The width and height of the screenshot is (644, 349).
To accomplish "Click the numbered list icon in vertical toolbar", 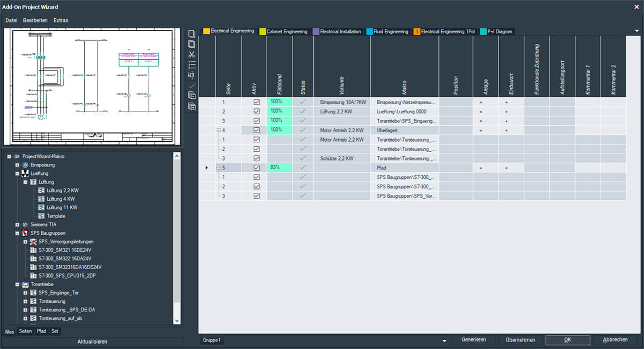I will (x=192, y=64).
